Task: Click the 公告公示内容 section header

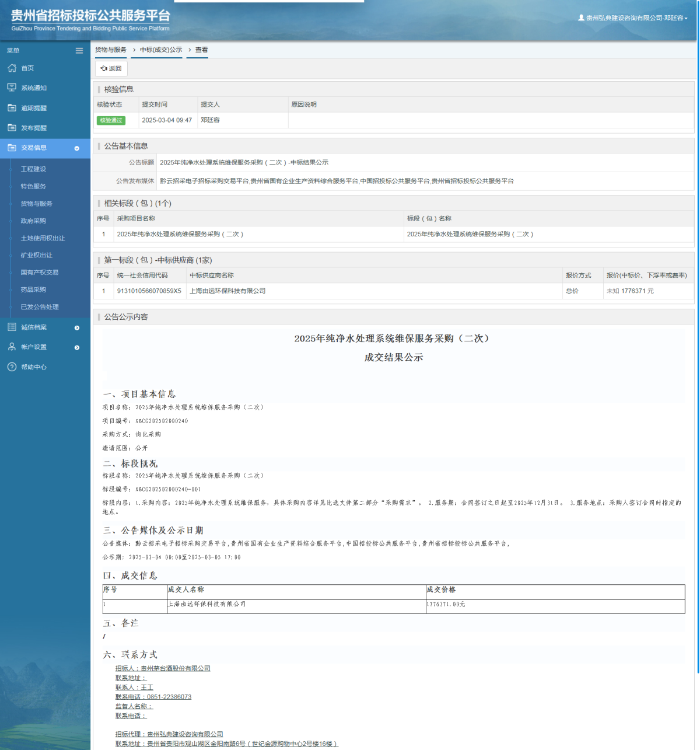Action: 126,317
